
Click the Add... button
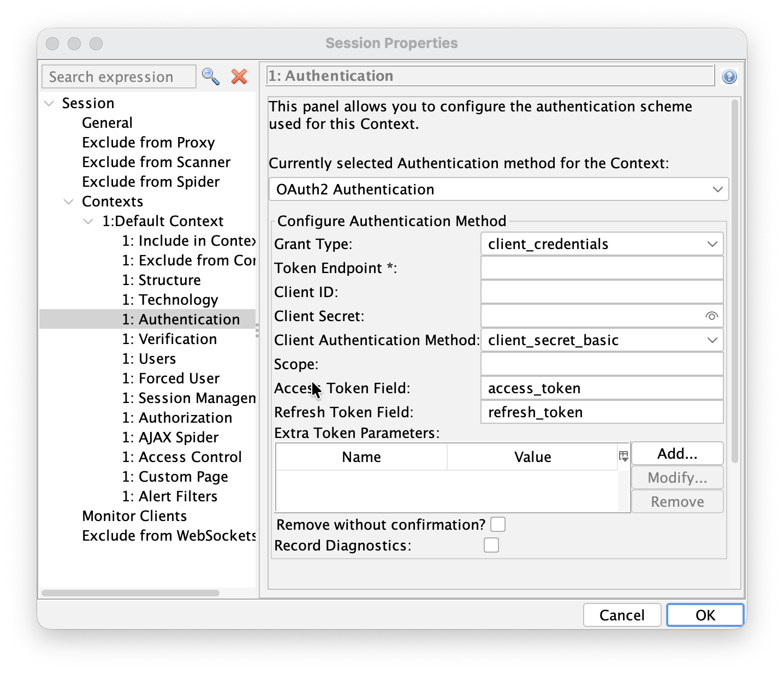point(678,454)
